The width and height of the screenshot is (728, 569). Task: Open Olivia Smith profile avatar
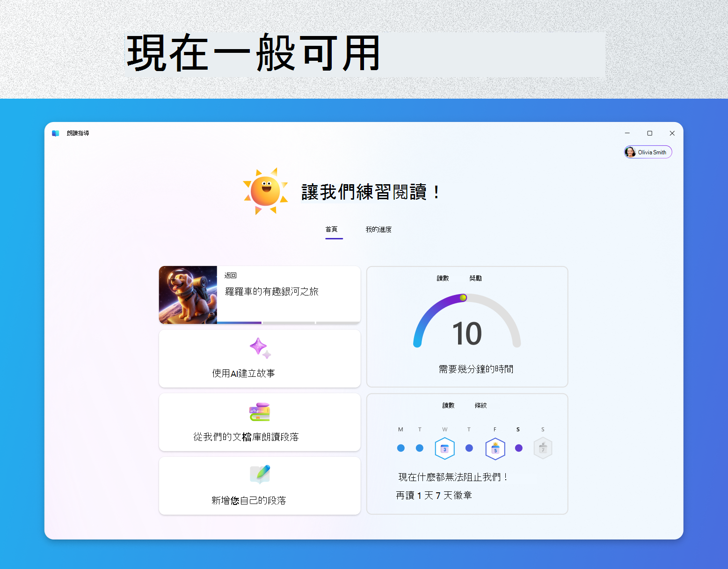pos(630,152)
